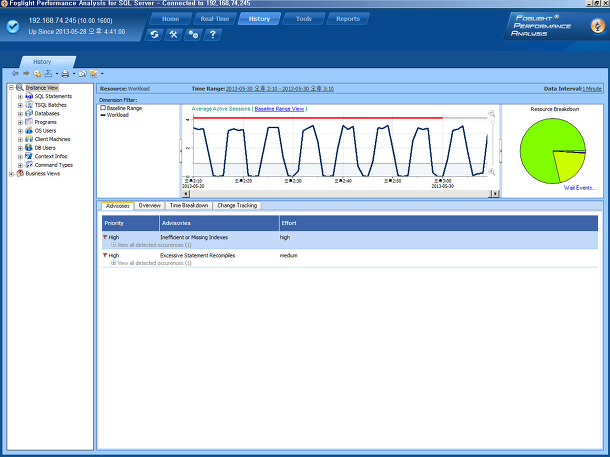
Task: Expand the OS Users node
Action: [x=20, y=131]
